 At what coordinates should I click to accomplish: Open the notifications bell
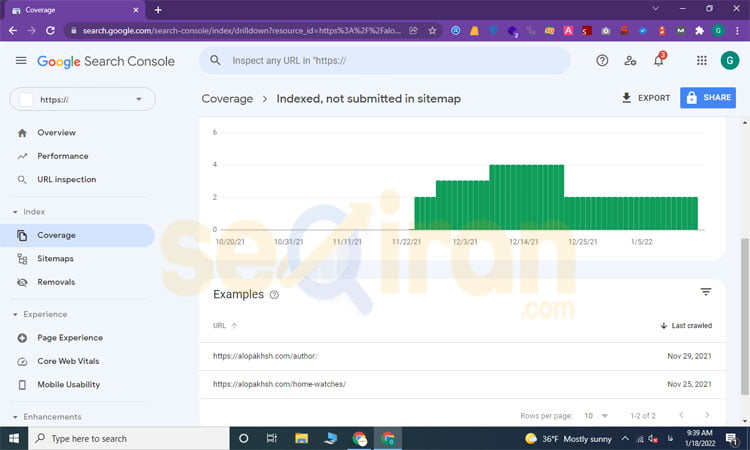click(x=659, y=60)
